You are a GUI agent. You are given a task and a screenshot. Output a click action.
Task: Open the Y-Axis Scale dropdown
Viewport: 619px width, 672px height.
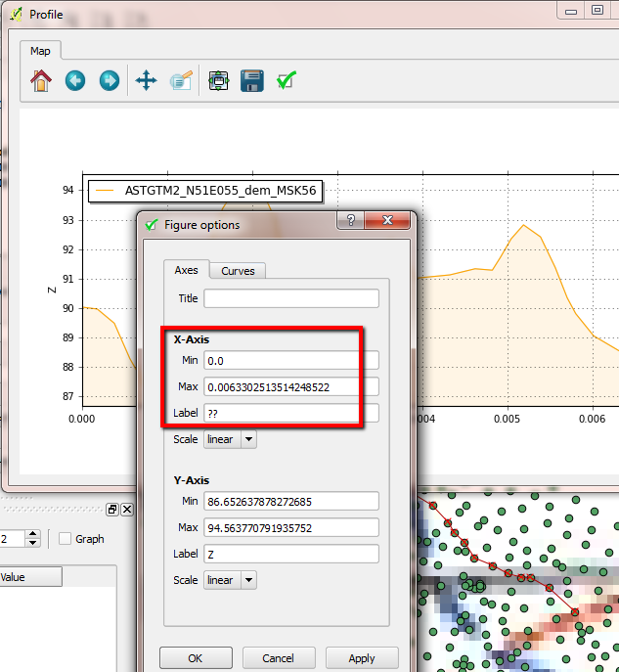tap(230, 580)
